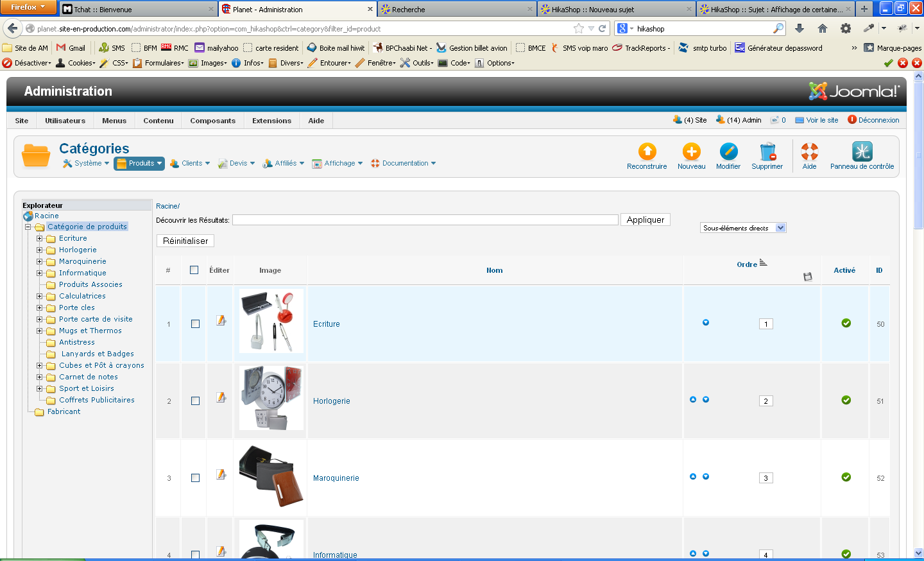Open Maroquinerie category name link
Image resolution: width=924 pixels, height=561 pixels.
coord(336,478)
